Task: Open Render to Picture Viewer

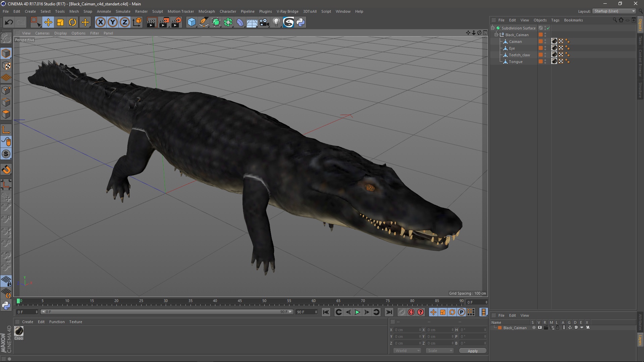Action: click(164, 22)
